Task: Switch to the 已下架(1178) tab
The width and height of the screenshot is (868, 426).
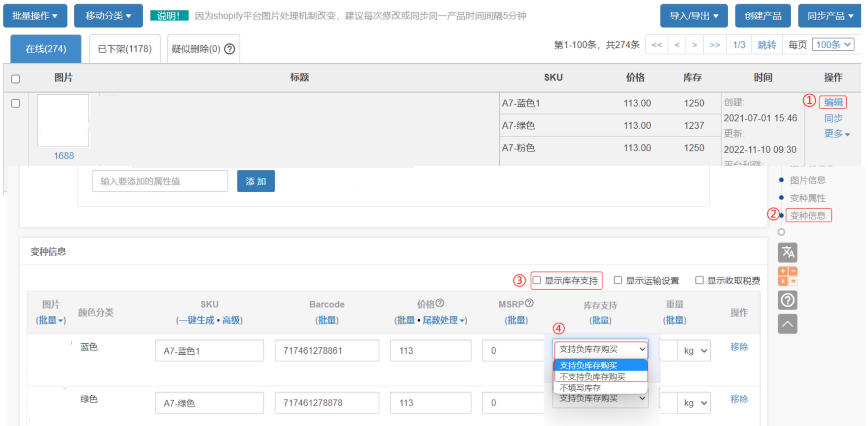Action: click(x=124, y=49)
